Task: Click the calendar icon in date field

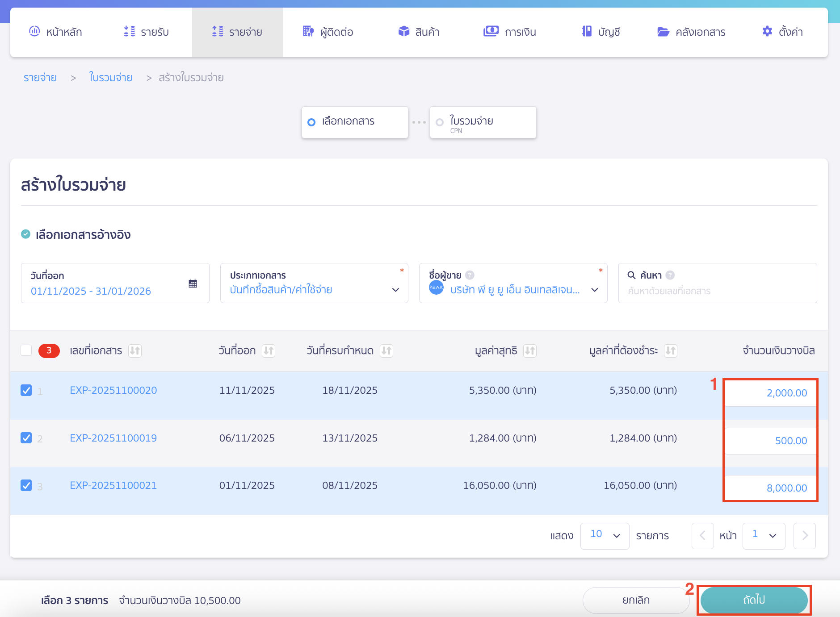Action: coord(193,283)
